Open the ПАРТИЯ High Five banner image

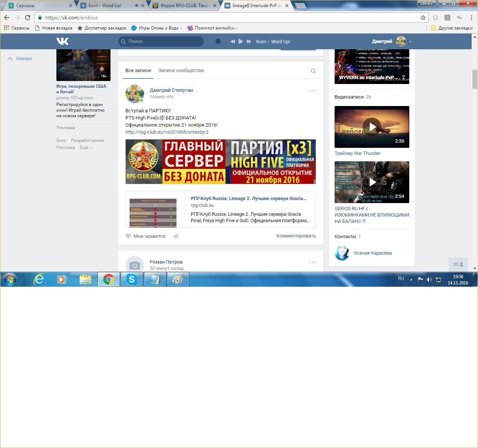tap(221, 162)
